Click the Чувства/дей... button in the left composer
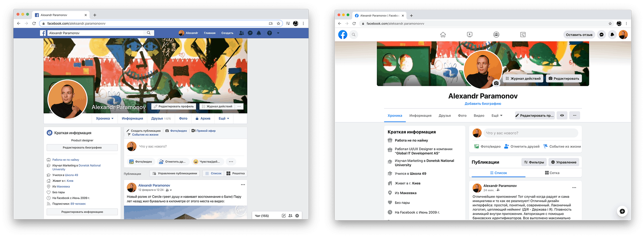The width and height of the screenshot is (644, 237). pos(207,162)
